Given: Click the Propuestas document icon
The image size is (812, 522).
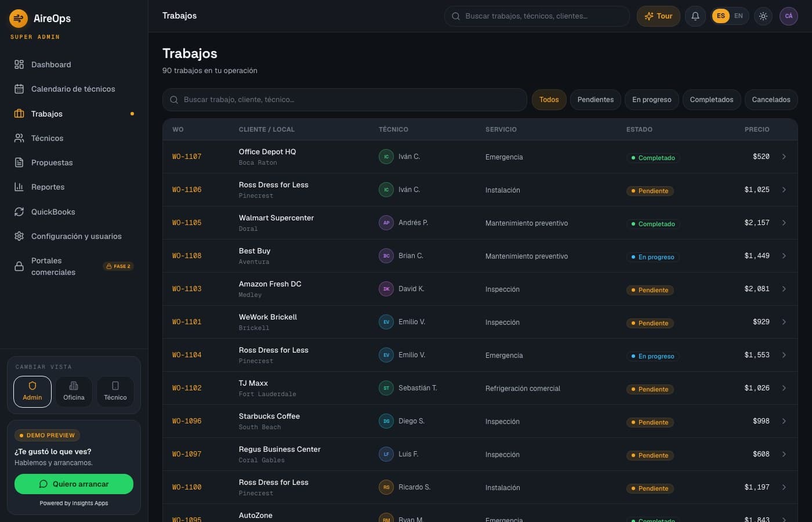Looking at the screenshot, I should [x=19, y=162].
